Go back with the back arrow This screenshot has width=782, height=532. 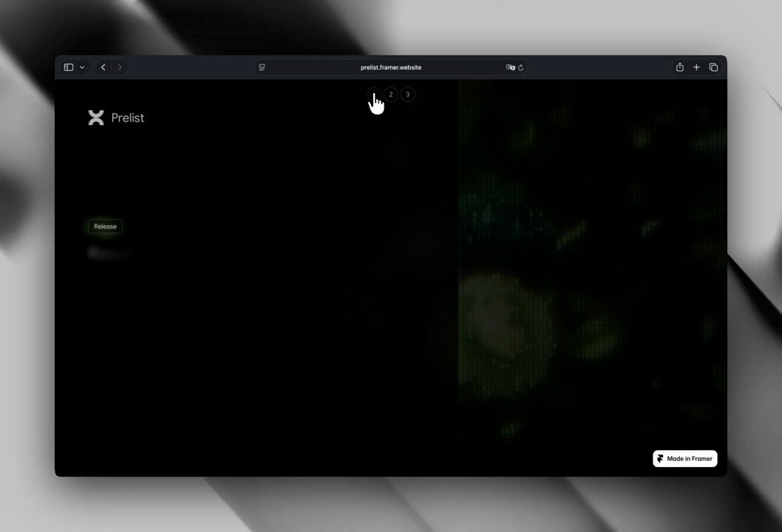[103, 67]
